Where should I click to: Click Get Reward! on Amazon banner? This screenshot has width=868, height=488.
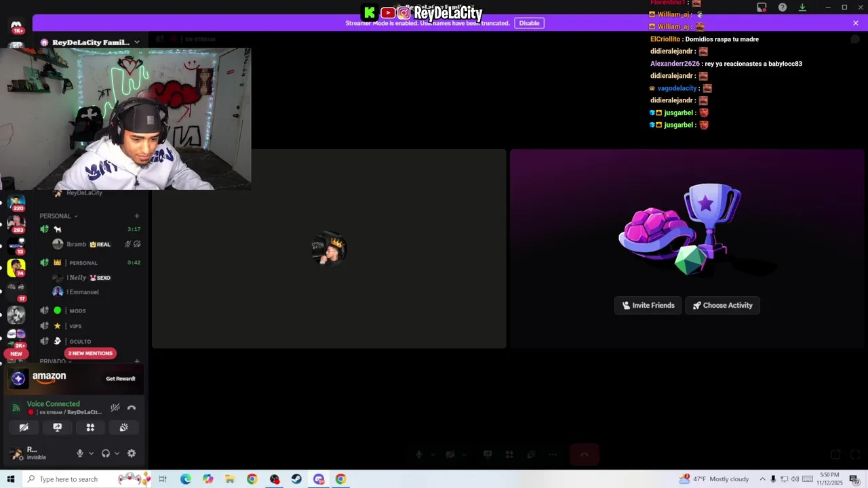(121, 379)
